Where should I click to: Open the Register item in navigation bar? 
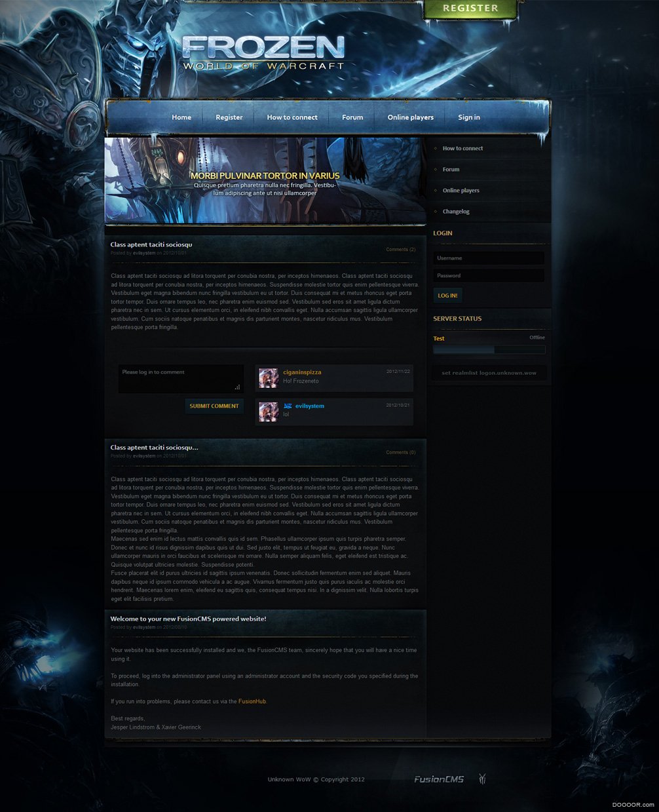click(229, 117)
